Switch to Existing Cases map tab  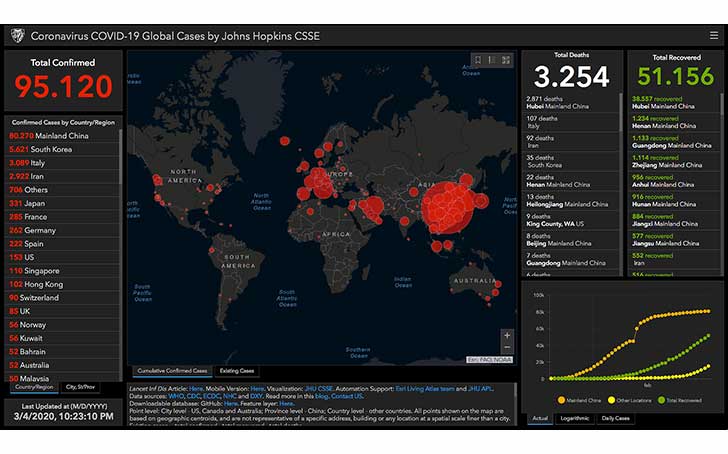pyautogui.click(x=237, y=370)
